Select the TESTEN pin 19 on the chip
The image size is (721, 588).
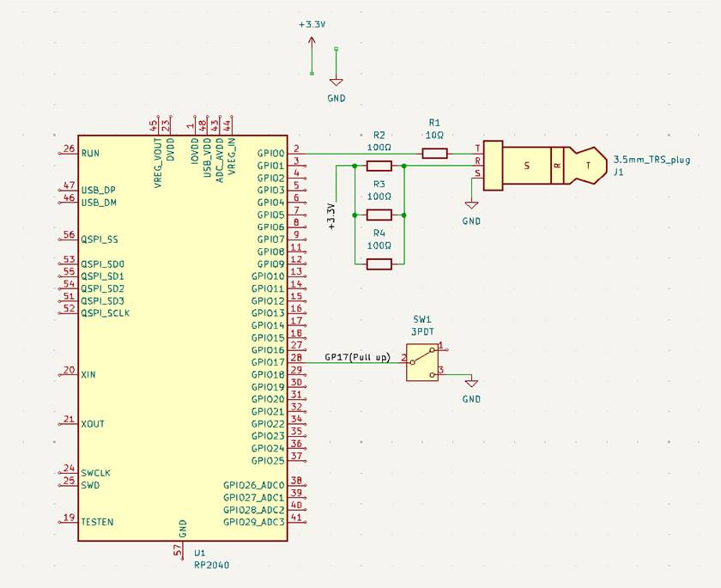69,522
